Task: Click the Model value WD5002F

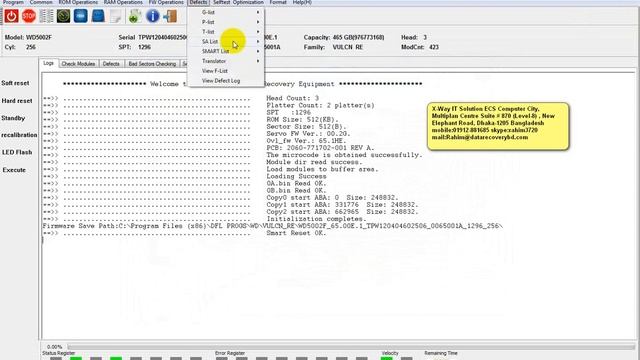Action: point(39,38)
